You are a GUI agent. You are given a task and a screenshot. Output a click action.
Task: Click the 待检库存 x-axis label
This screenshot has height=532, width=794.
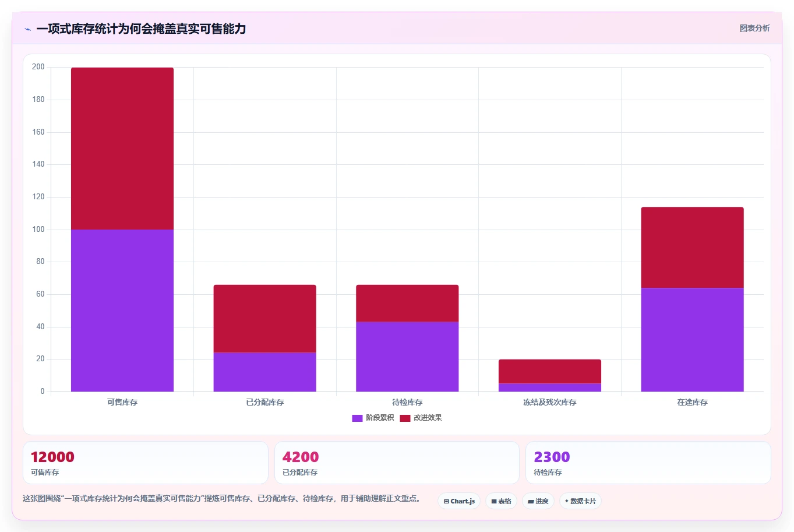click(407, 403)
